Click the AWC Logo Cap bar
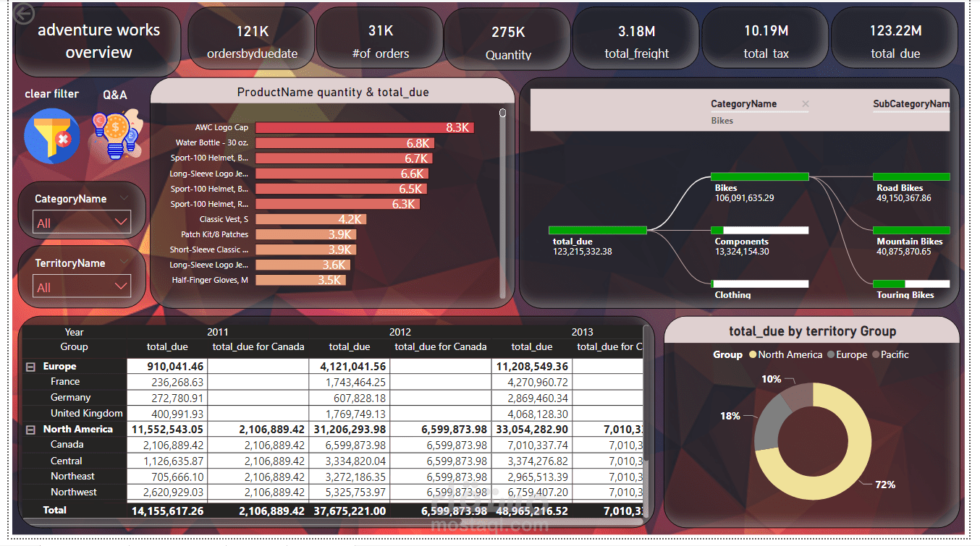Screen dimensions: 980x546 (x=362, y=127)
